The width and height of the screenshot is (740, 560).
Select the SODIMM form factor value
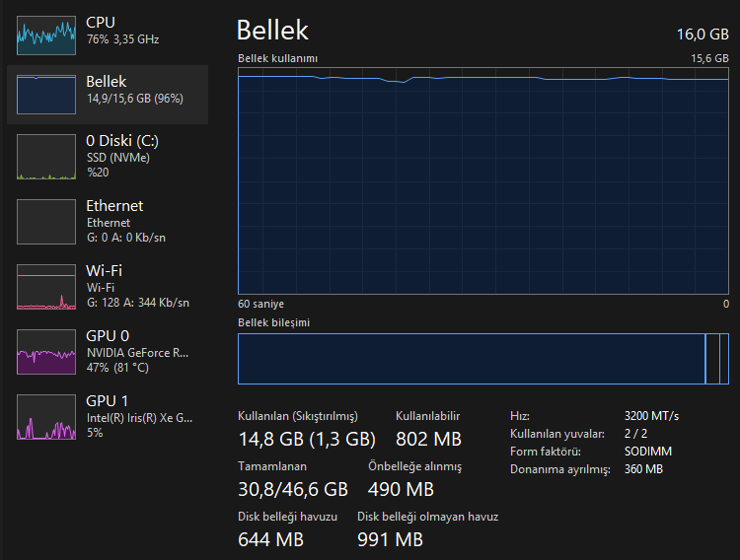coord(647,451)
